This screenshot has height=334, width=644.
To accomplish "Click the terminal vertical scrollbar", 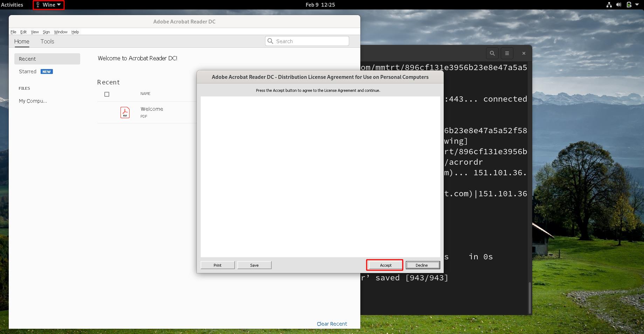I will tap(530, 297).
